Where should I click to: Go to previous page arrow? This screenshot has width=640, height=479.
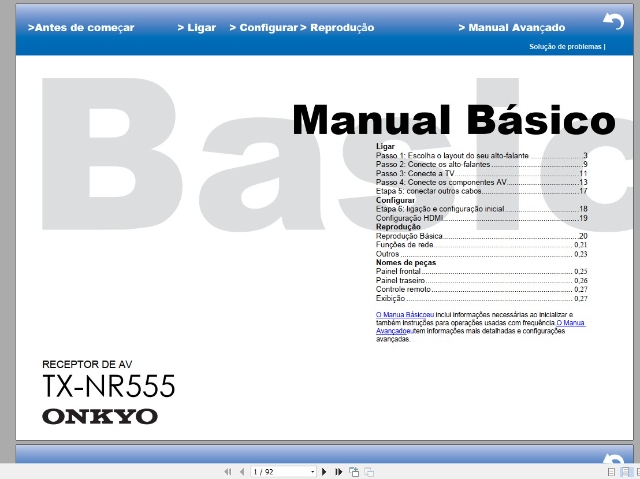click(x=242, y=472)
